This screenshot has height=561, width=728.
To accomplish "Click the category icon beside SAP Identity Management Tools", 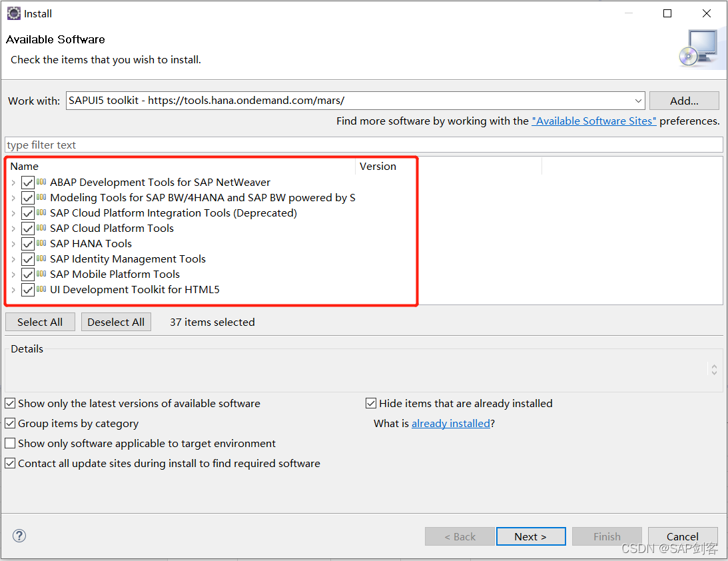I will coord(41,259).
